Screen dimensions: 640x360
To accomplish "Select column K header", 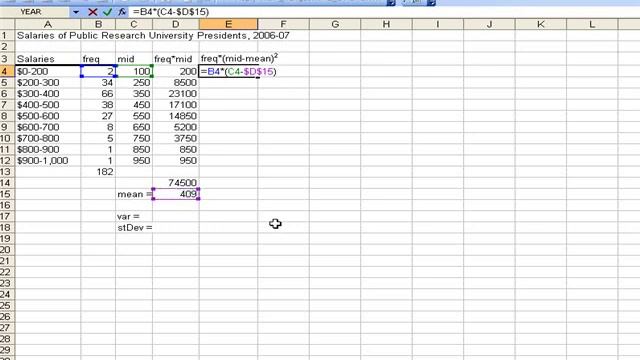I will click(541, 24).
